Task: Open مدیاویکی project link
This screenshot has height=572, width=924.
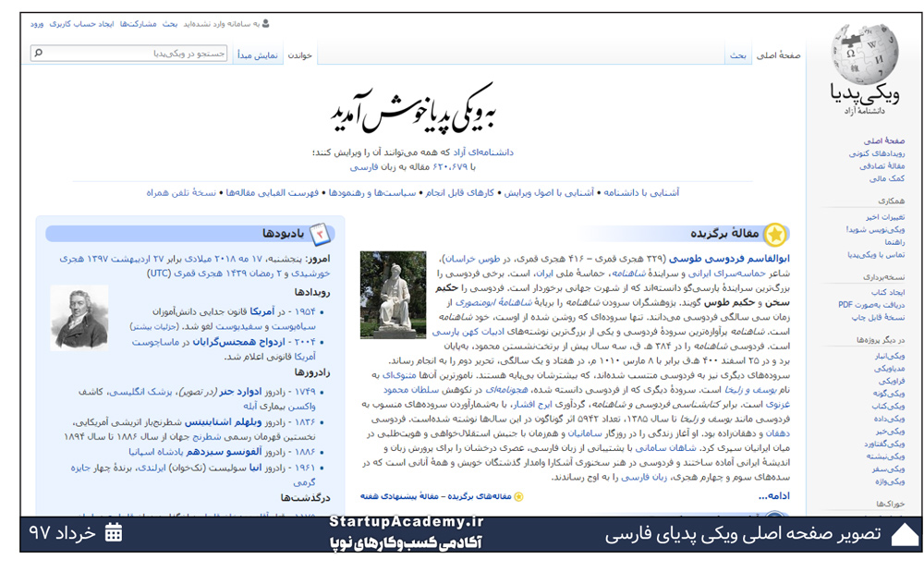Action: [889, 369]
